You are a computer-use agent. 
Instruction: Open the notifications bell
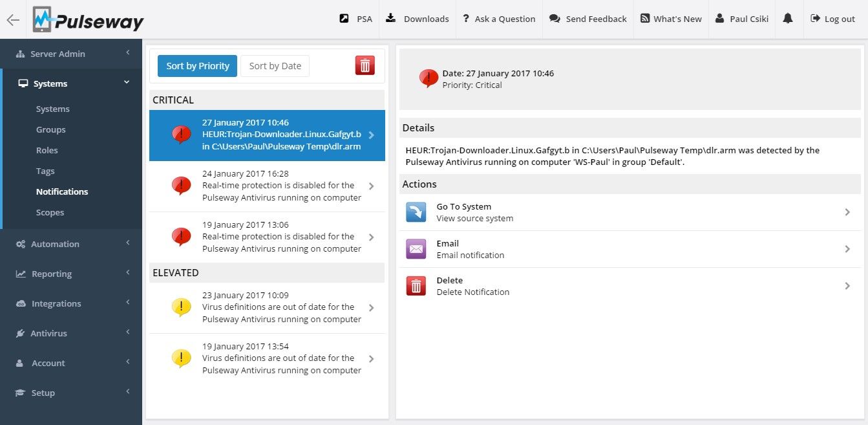click(787, 19)
